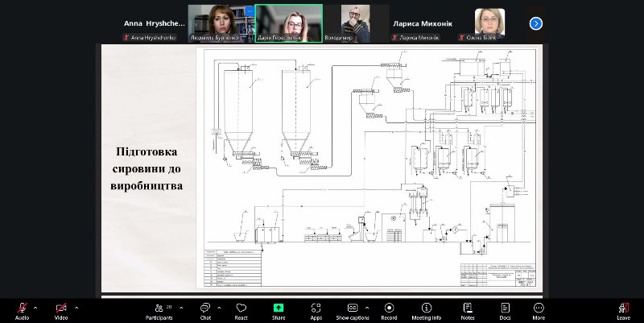
Task: Expand the audio options arrow
Action: [35, 307]
